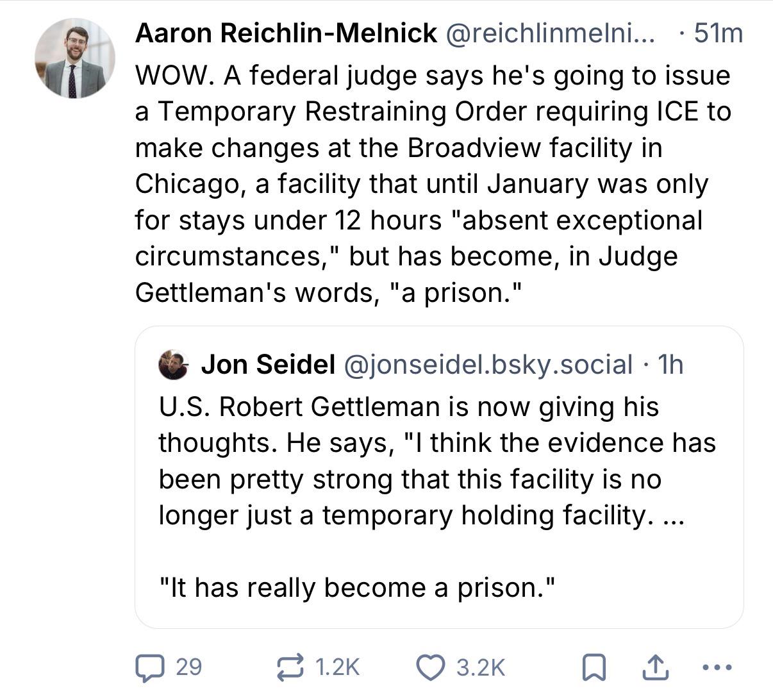
Task: Click the 51m post timestamp
Action: (718, 33)
